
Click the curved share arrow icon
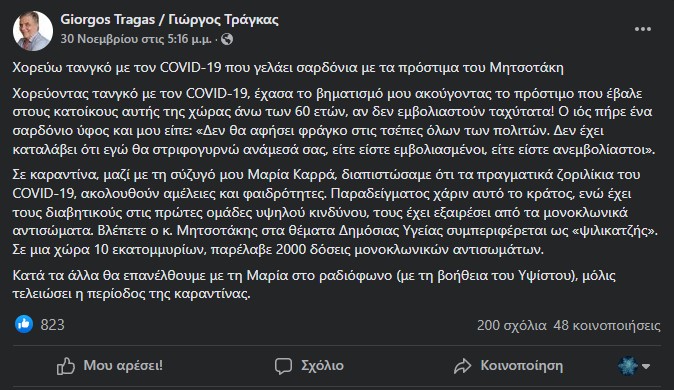(x=463, y=366)
